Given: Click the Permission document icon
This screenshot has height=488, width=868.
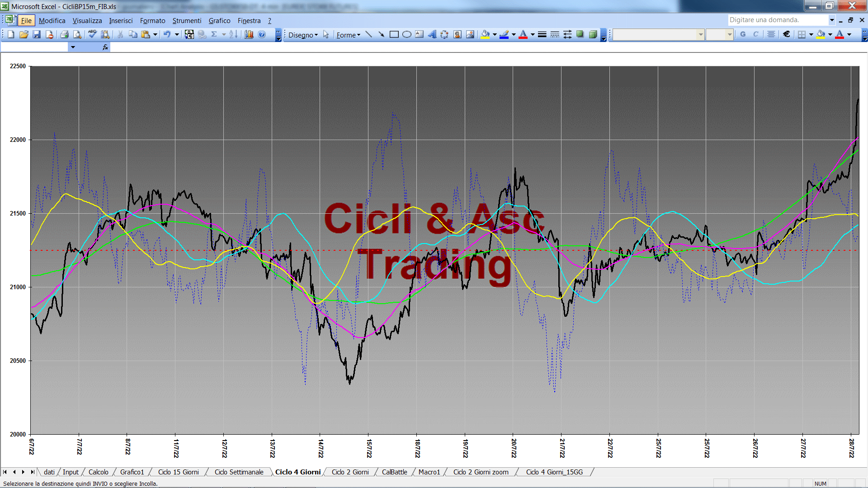Looking at the screenshot, I should 49,35.
